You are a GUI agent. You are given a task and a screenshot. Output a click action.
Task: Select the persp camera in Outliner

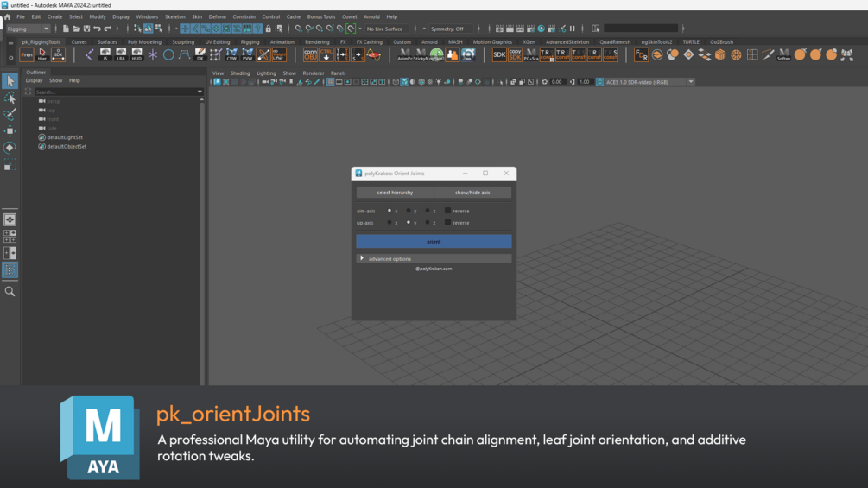coord(54,101)
